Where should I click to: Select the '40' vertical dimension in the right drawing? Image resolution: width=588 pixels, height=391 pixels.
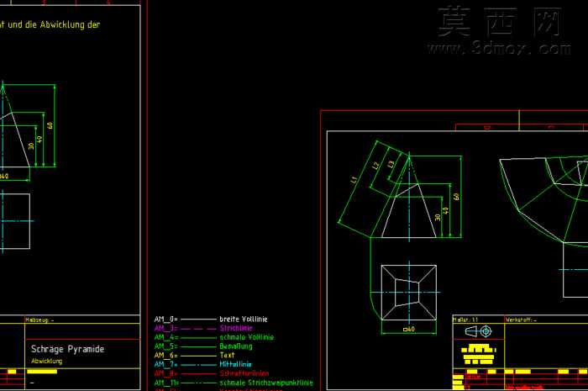[445, 210]
